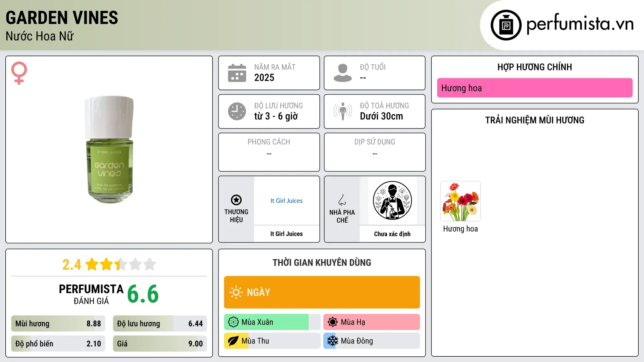This screenshot has height=362, width=644.
Task: Click the Độ phổ biến 2.10 score bar
Action: pos(58,344)
